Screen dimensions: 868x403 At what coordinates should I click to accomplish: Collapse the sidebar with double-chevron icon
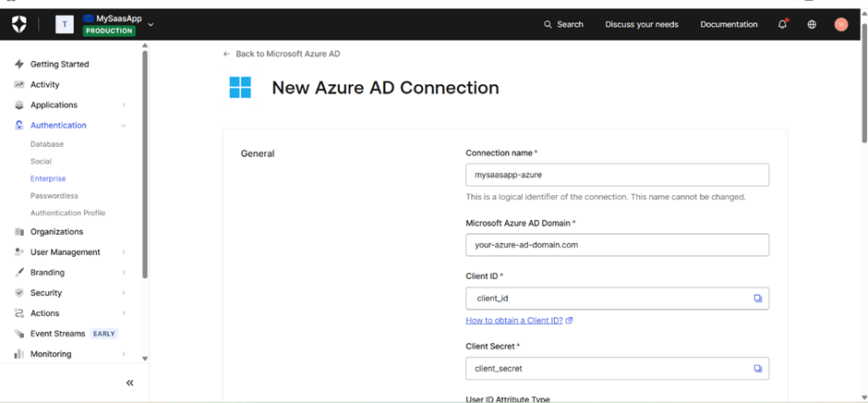tap(129, 383)
